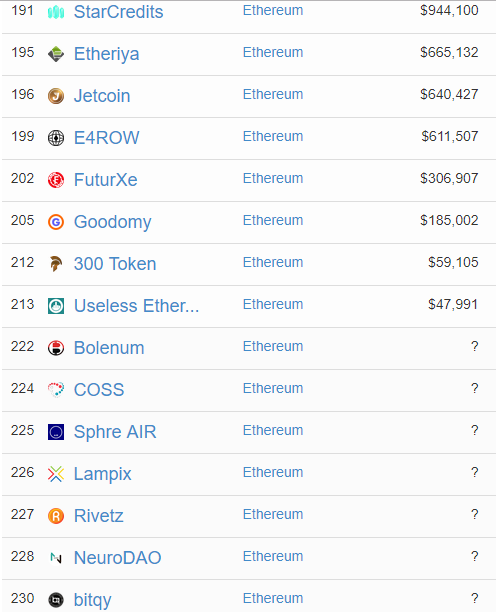Click the question mark in Bolenum row
Viewport: 496px width, 612px height.
tap(475, 347)
